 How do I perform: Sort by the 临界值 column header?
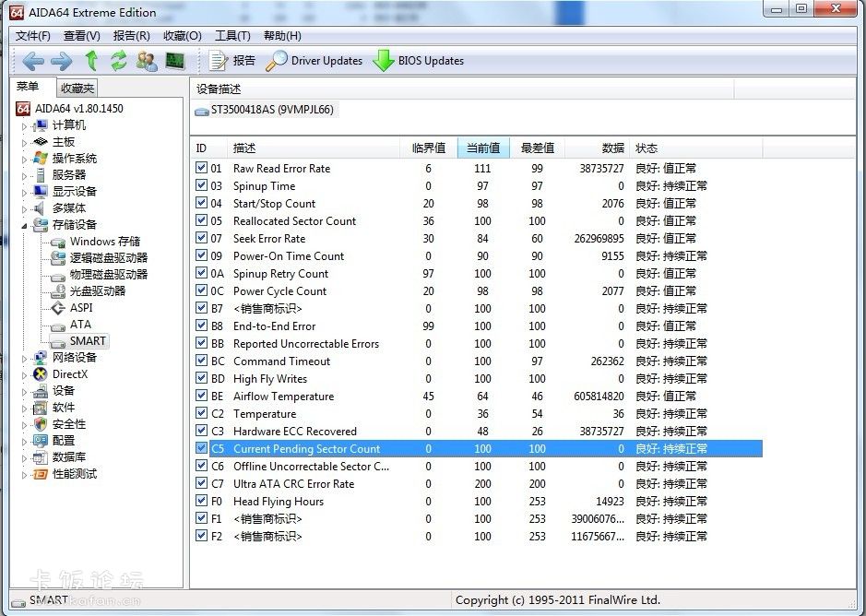pyautogui.click(x=429, y=148)
